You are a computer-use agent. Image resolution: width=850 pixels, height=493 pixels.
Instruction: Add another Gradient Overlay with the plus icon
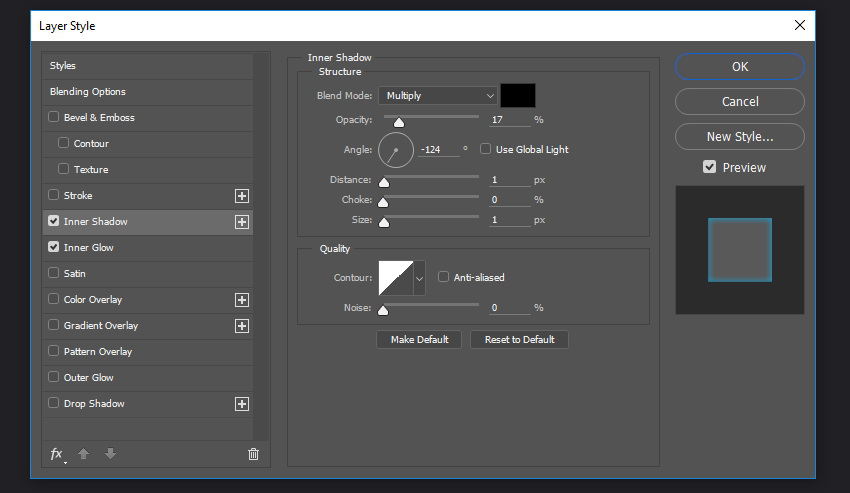tap(242, 326)
